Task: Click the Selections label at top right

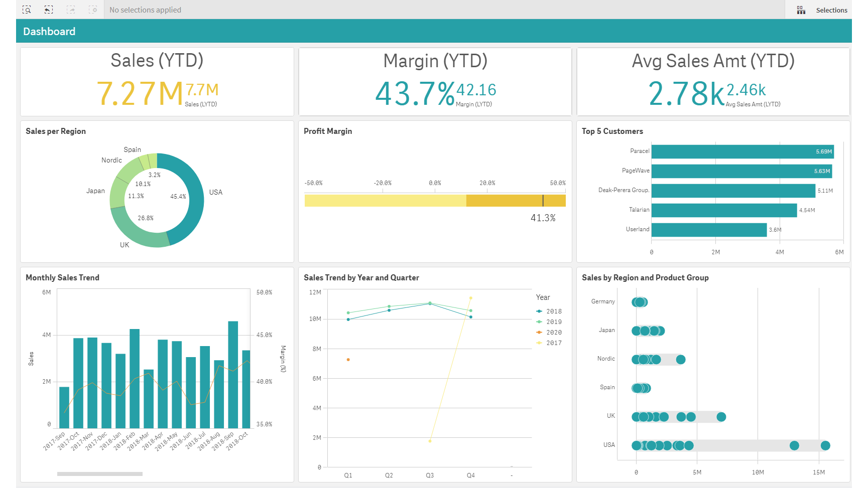Action: tap(831, 10)
